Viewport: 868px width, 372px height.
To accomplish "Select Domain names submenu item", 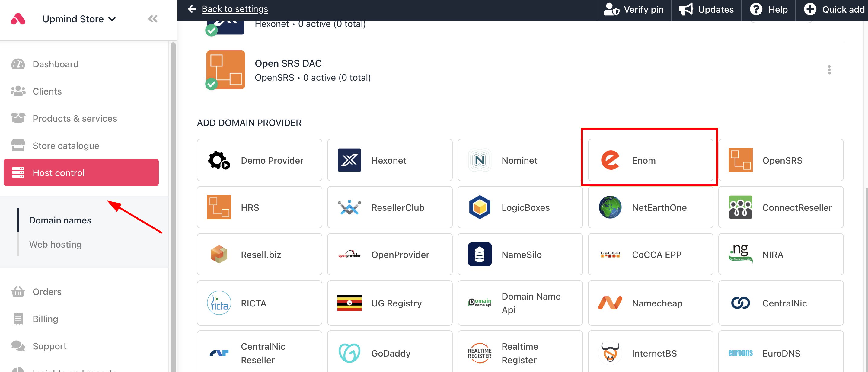I will 60,220.
